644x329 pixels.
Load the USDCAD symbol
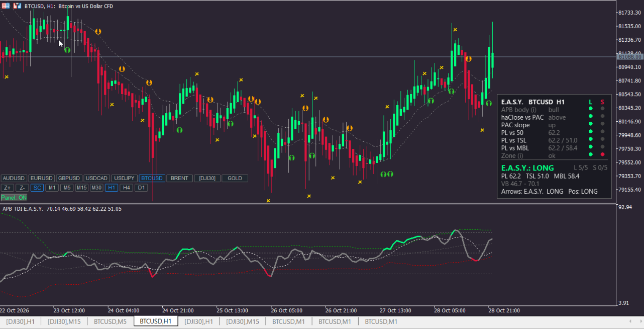tap(96, 178)
